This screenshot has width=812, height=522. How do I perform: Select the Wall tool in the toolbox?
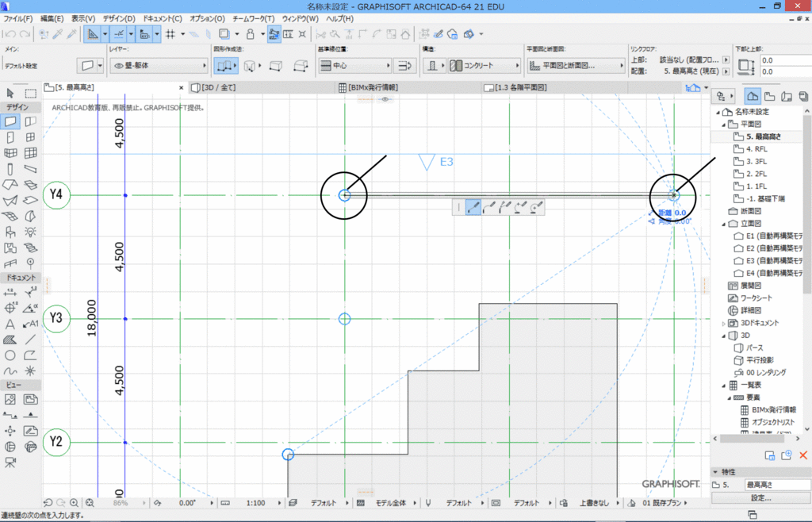[x=9, y=121]
